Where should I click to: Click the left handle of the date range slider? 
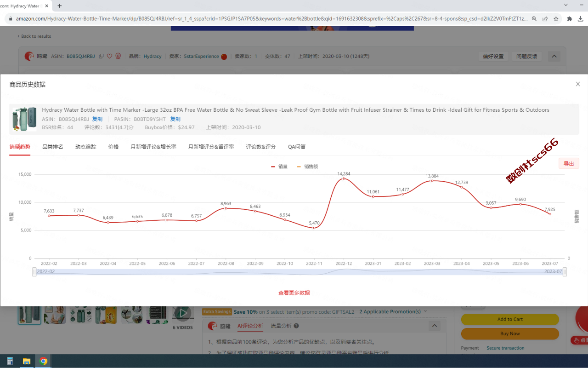point(34,272)
